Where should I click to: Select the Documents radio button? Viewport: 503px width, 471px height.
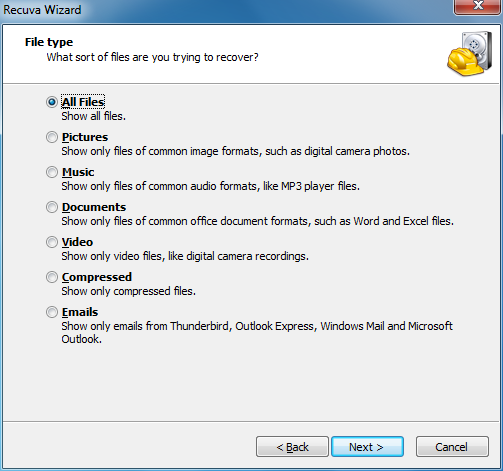(52, 207)
